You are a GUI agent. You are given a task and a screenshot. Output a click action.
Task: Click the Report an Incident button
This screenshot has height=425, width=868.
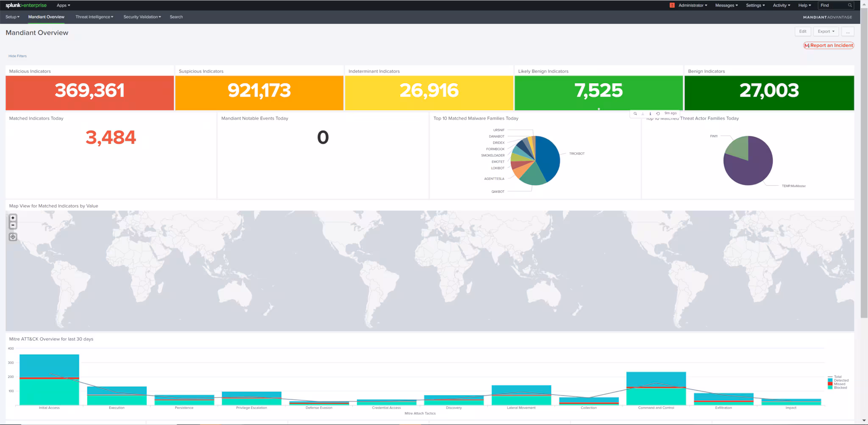(x=829, y=45)
